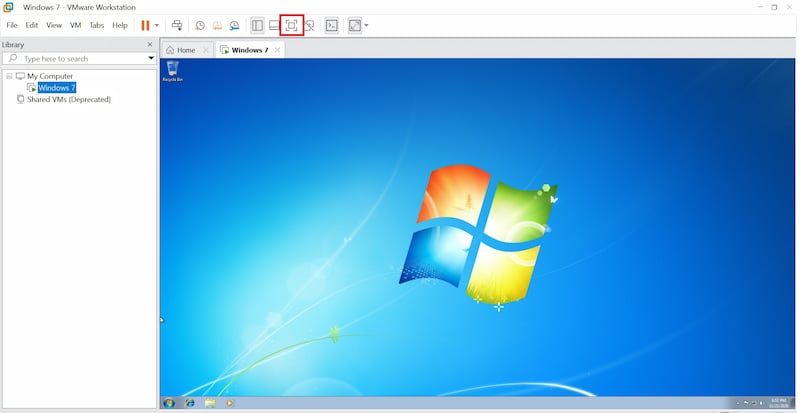Image resolution: width=800 pixels, height=413 pixels.
Task: Open the guest Windows 7 Start menu
Action: tap(169, 403)
